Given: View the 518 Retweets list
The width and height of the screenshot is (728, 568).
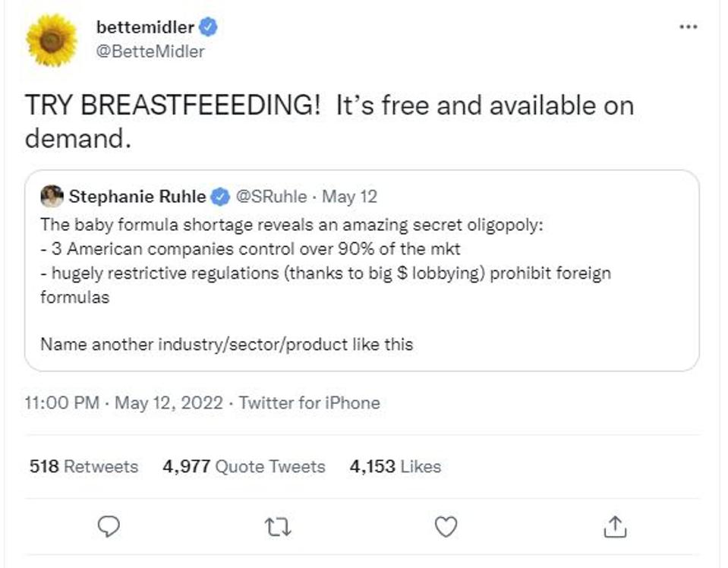Looking at the screenshot, I should click(84, 466).
